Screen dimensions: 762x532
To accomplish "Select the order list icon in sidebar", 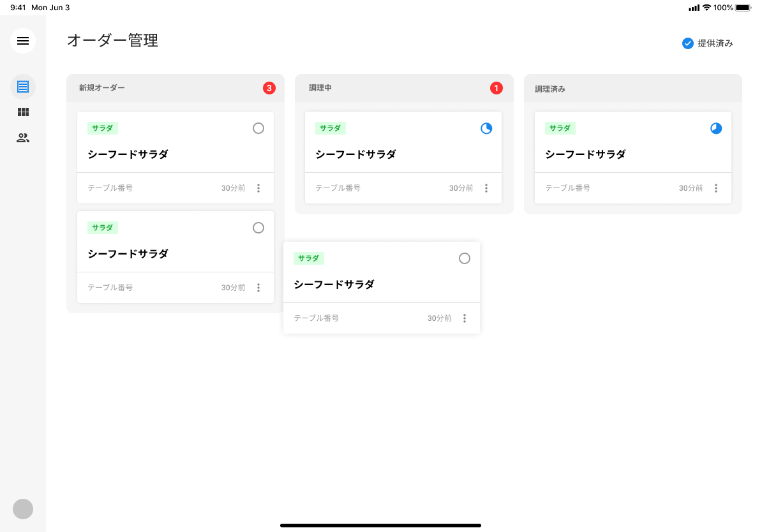I will (x=23, y=86).
